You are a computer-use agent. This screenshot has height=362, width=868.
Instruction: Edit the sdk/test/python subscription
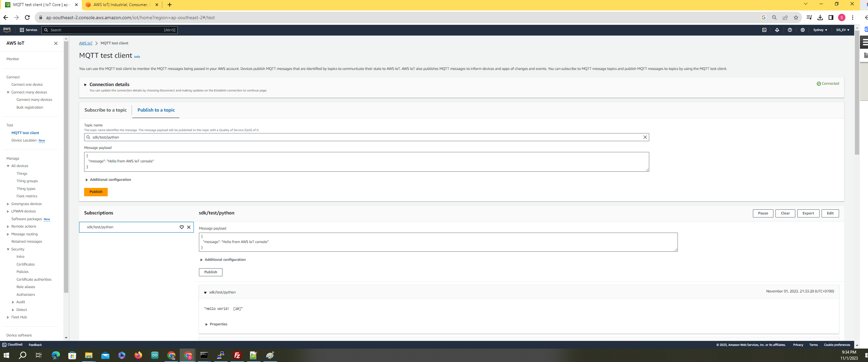(830, 213)
